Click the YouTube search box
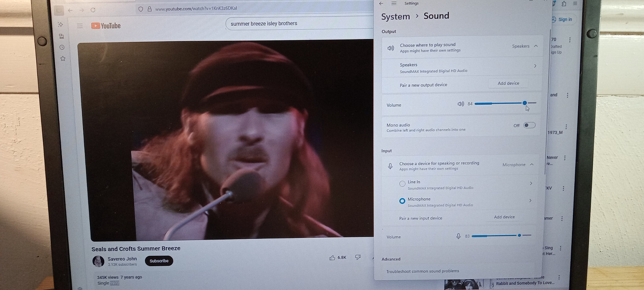644x290 pixels. coord(300,23)
